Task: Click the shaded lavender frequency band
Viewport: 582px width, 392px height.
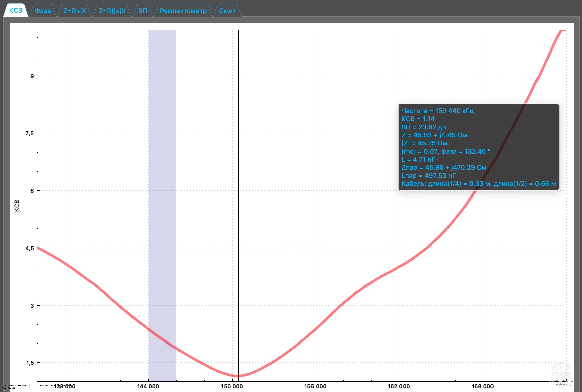Action: pos(162,177)
